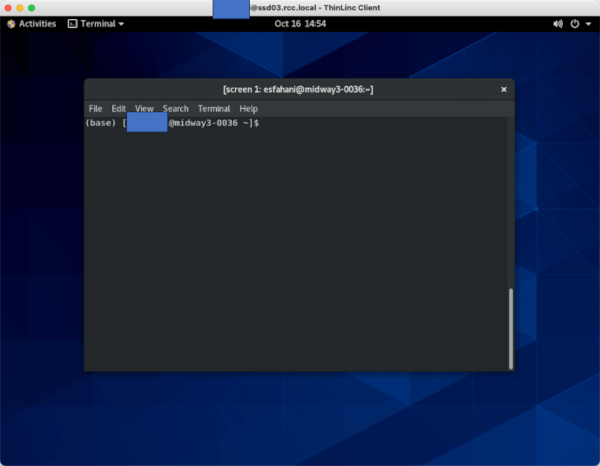Click the red macOS close button
The height and width of the screenshot is (466, 600).
pyautogui.click(x=7, y=7)
